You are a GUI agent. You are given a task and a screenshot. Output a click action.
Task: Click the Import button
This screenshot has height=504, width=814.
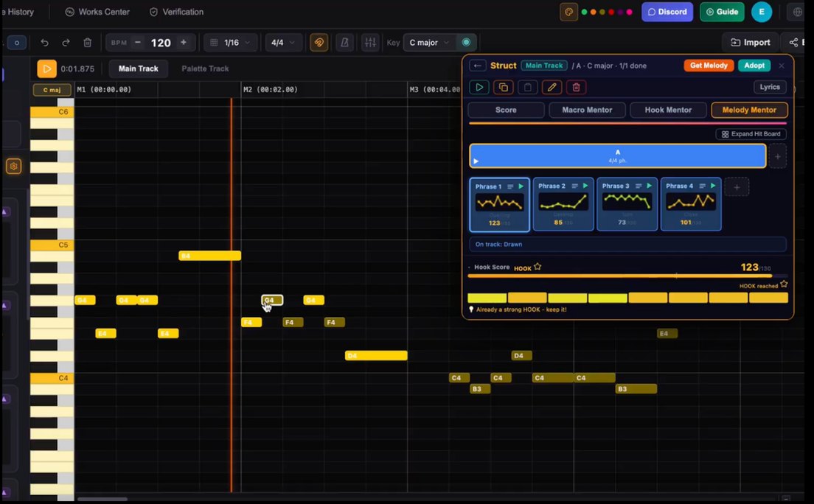click(x=750, y=43)
